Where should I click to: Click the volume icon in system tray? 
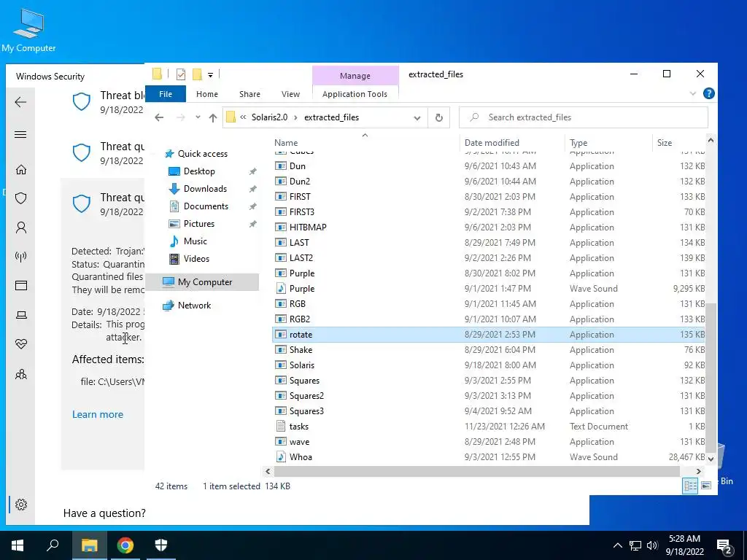(652, 545)
